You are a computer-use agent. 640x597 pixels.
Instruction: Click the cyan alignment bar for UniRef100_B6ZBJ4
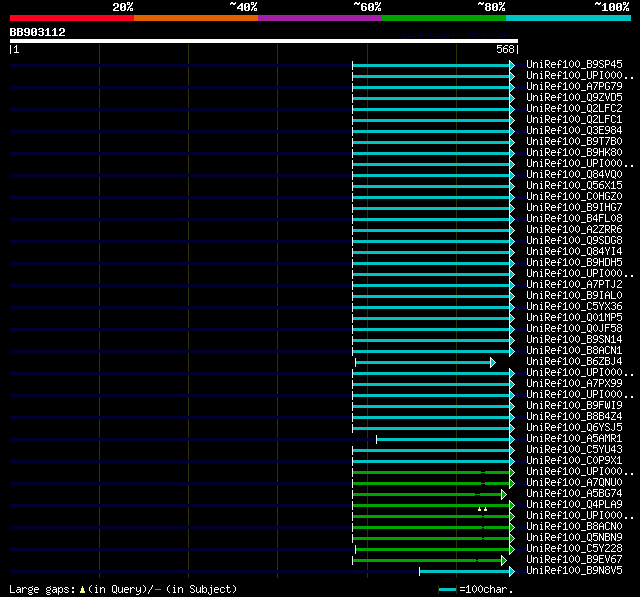423,362
